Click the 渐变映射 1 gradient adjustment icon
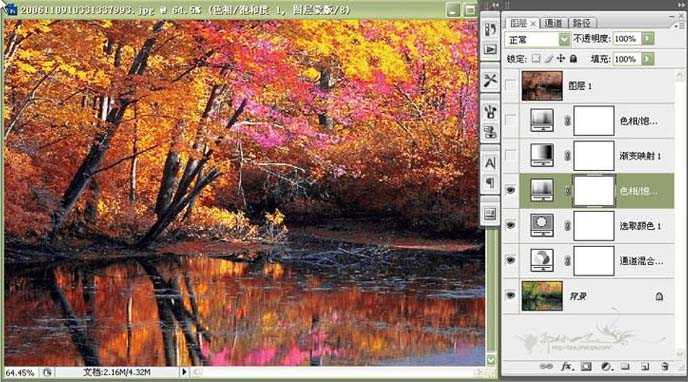 (x=542, y=156)
